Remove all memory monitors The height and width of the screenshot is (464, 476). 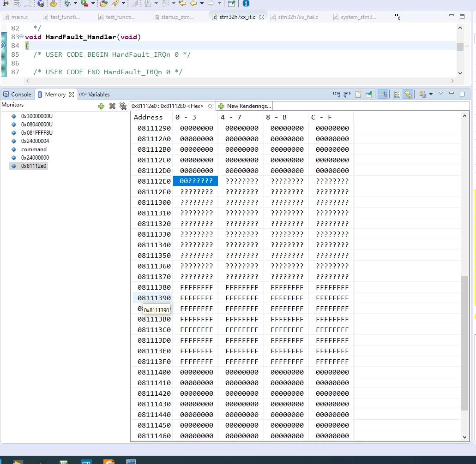click(123, 106)
